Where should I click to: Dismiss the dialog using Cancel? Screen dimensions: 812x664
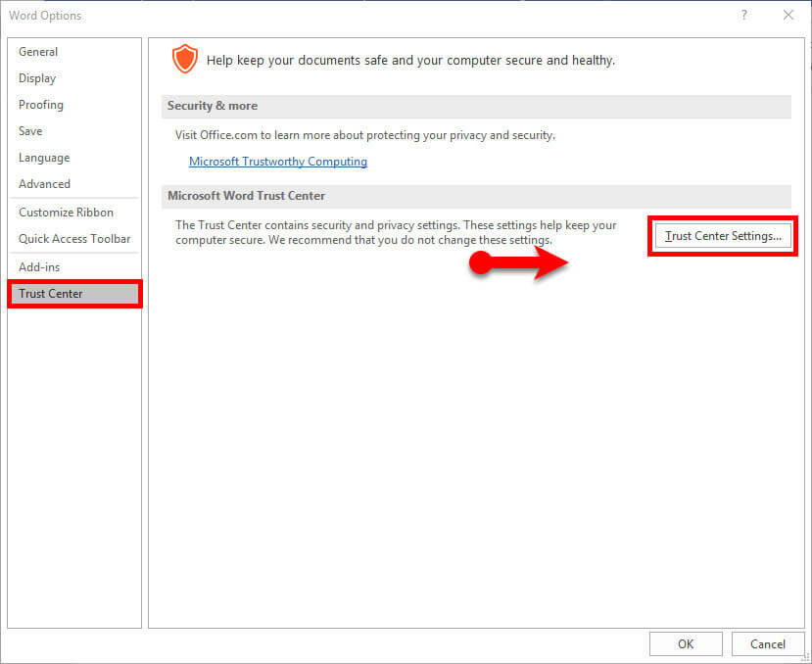pyautogui.click(x=768, y=643)
